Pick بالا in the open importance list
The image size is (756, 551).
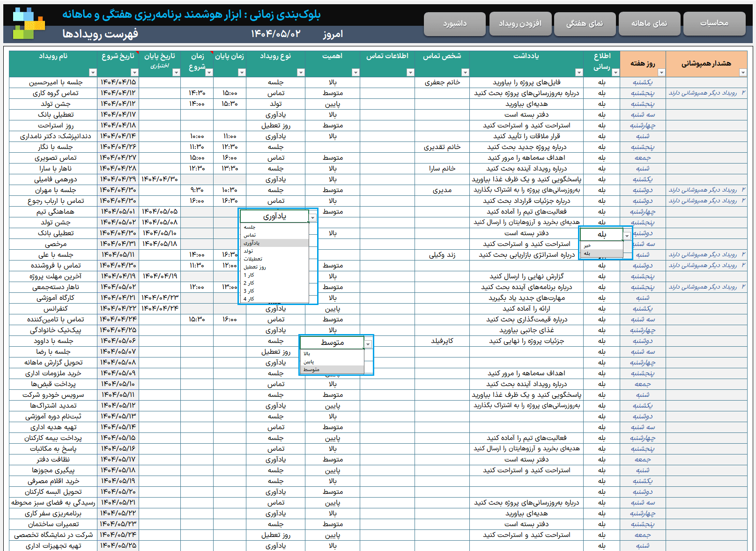tap(332, 354)
